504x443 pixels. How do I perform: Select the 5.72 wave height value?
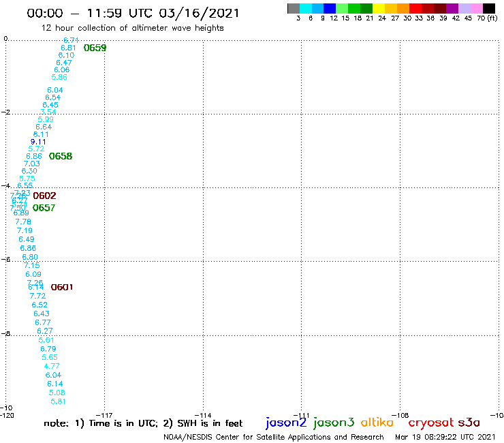36,149
